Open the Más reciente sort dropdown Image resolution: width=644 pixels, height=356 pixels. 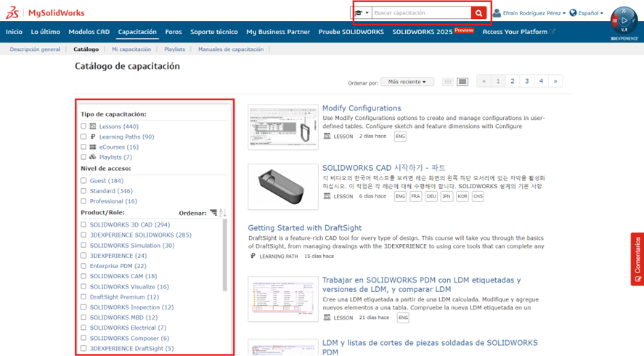407,82
